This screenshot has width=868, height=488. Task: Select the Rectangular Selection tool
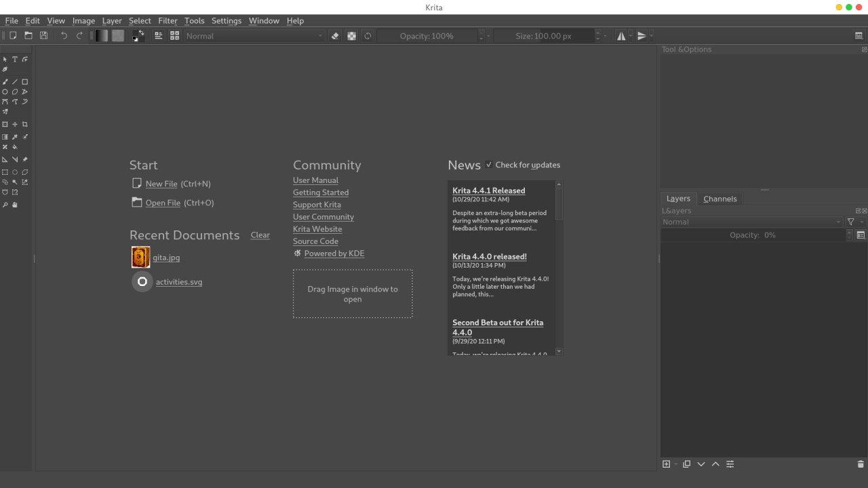tap(5, 172)
